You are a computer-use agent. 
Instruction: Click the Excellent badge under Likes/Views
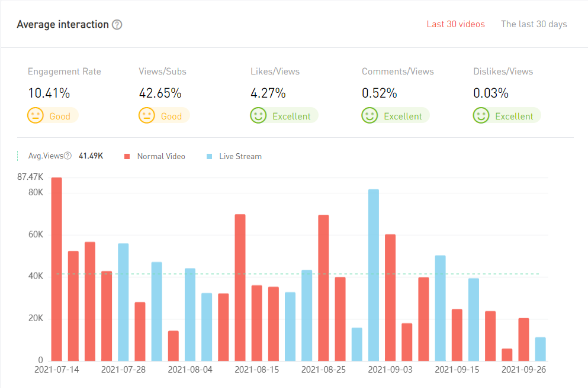click(291, 116)
